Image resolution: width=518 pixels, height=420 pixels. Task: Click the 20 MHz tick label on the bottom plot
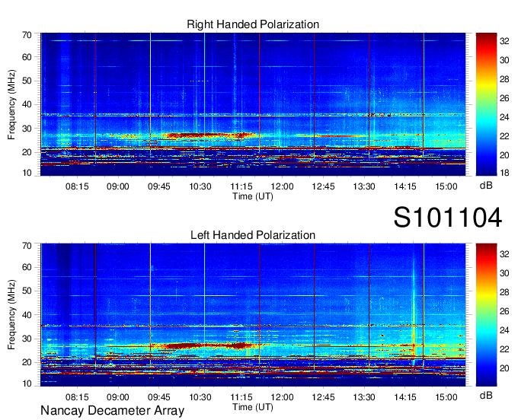click(27, 362)
